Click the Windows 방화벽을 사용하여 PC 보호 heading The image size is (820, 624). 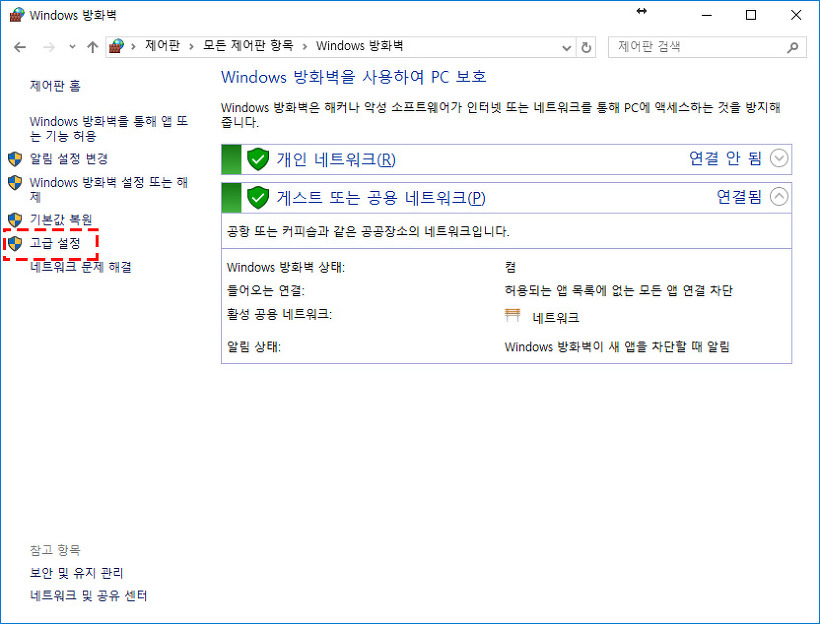click(x=354, y=77)
